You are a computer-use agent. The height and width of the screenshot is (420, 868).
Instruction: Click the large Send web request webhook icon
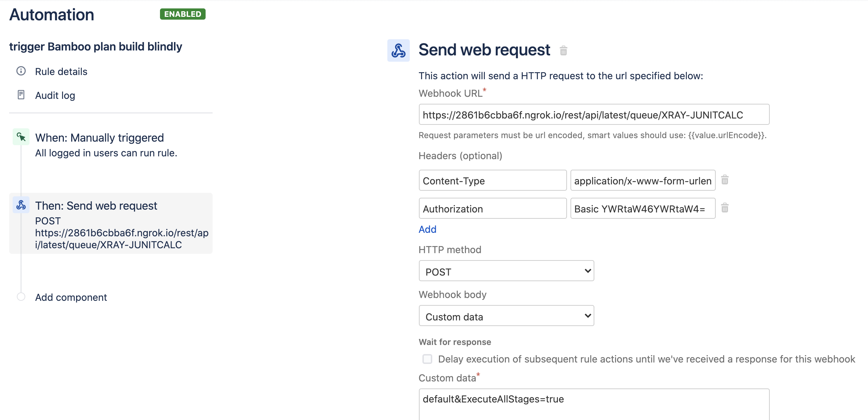pos(399,50)
